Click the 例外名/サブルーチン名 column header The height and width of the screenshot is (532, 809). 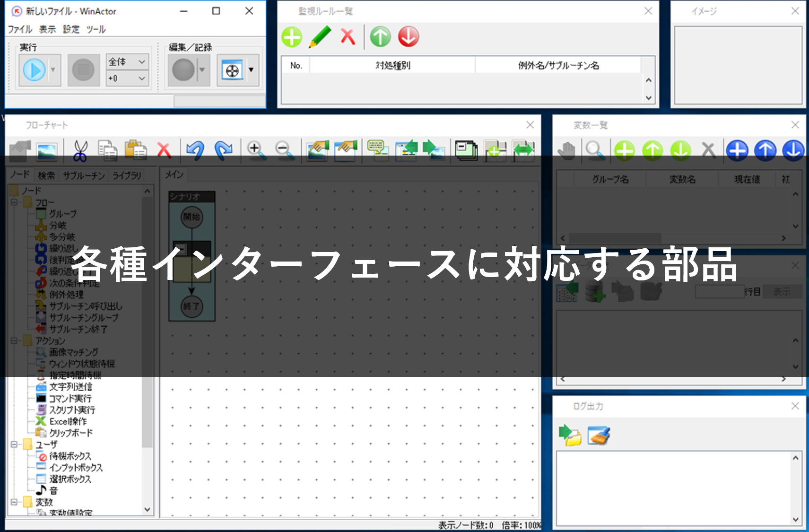[x=558, y=65]
